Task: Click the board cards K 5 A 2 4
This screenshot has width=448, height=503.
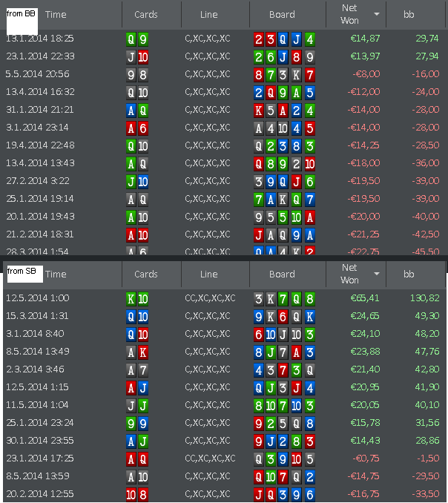Action: (x=284, y=110)
